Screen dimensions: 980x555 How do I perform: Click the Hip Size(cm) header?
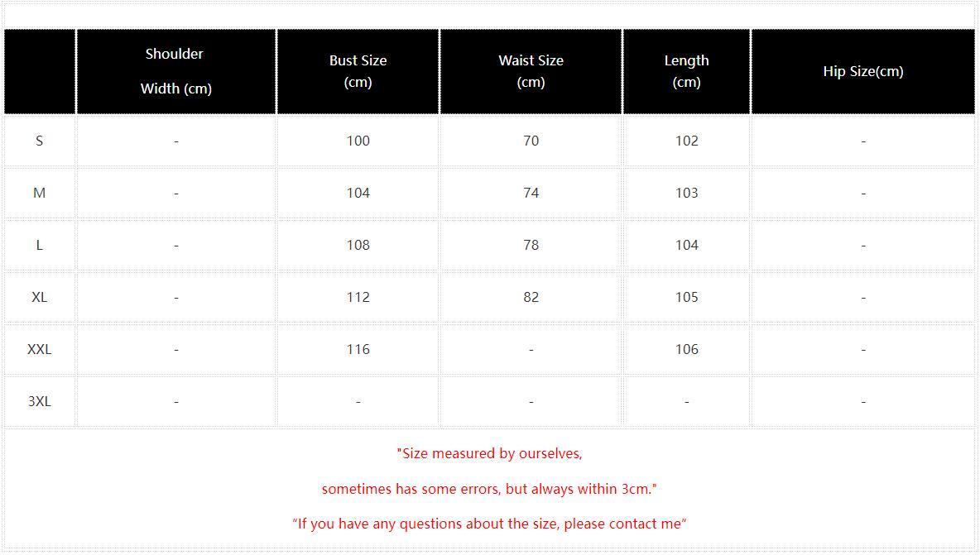click(x=863, y=71)
